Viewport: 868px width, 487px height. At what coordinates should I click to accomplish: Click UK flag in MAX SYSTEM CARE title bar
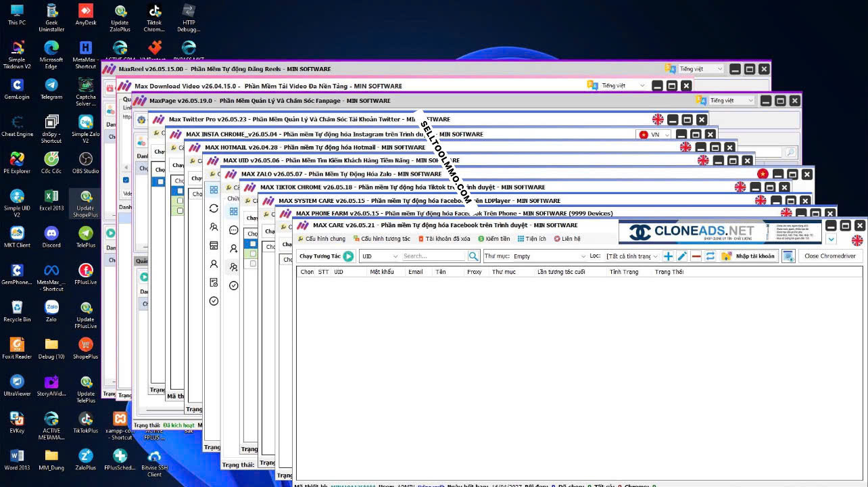(761, 201)
